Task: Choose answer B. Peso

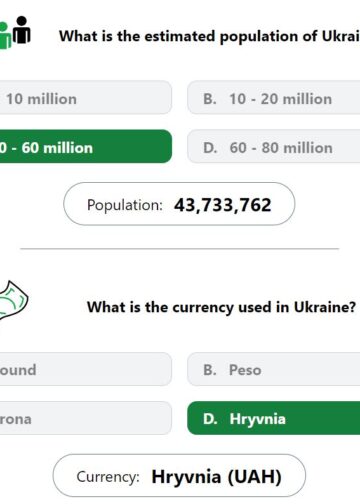Action: tap(274, 369)
